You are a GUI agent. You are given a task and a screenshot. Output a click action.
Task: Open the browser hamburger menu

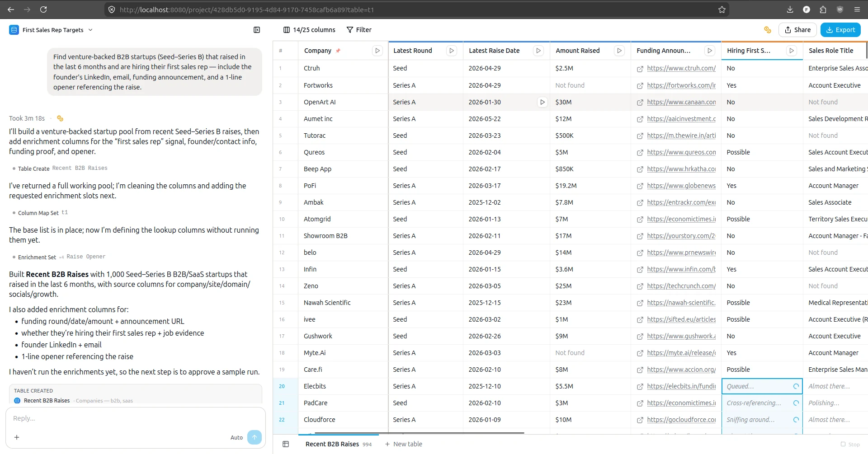pyautogui.click(x=857, y=9)
